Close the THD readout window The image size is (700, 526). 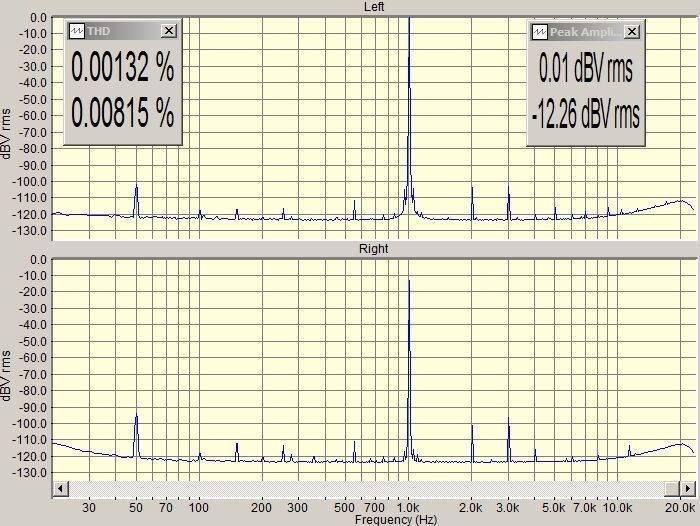[x=169, y=31]
